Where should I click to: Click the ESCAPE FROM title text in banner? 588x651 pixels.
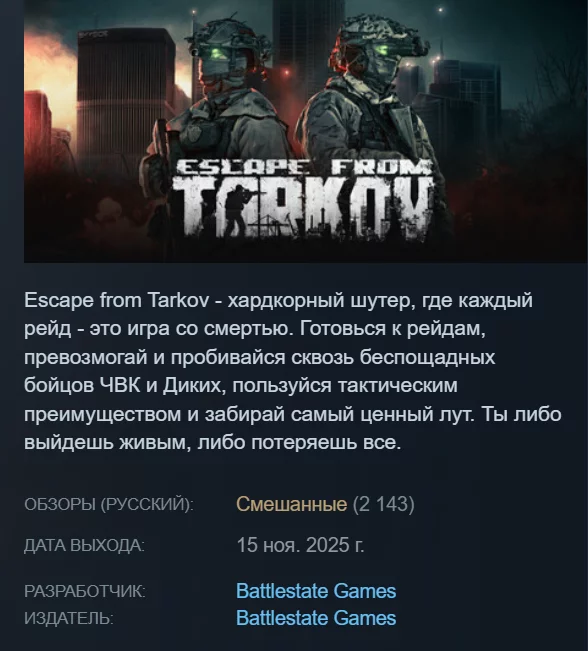302,167
